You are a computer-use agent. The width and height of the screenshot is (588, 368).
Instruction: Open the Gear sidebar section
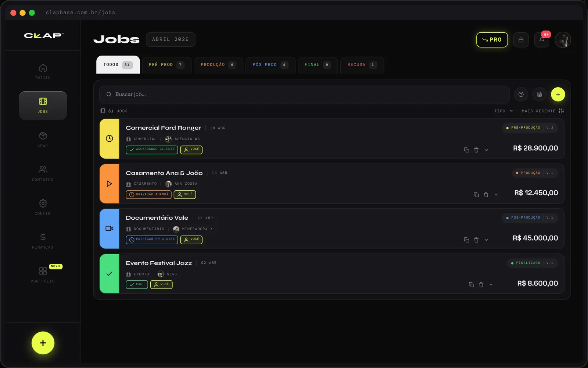[43, 140]
